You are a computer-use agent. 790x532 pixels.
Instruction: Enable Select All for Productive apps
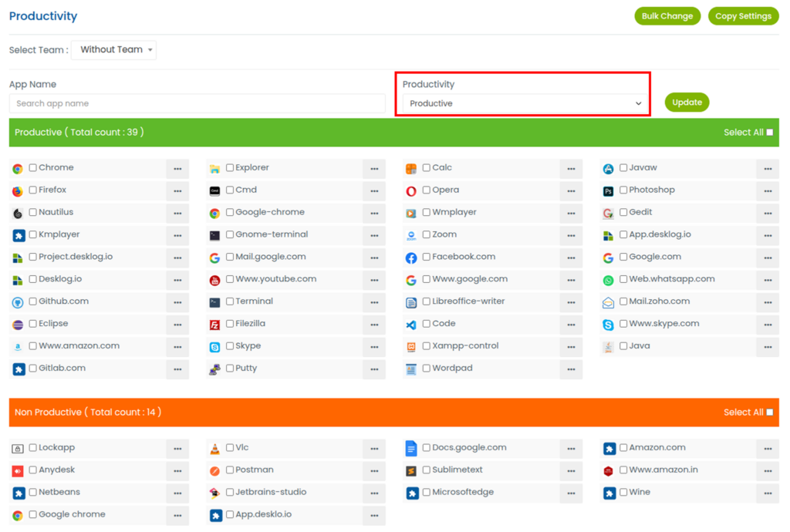pyautogui.click(x=769, y=133)
